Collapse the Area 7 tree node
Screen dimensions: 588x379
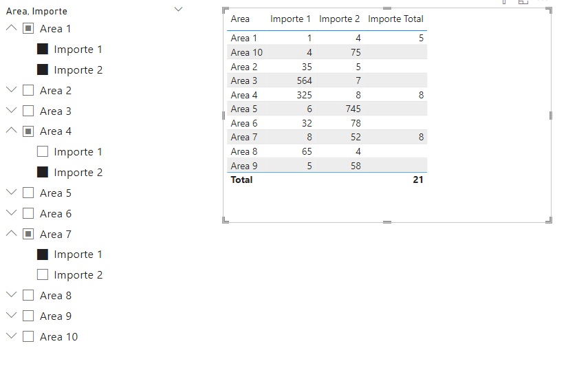pos(12,233)
